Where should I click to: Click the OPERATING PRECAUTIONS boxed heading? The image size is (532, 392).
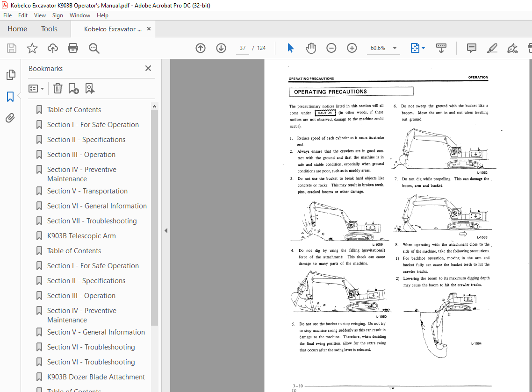[x=351, y=92]
